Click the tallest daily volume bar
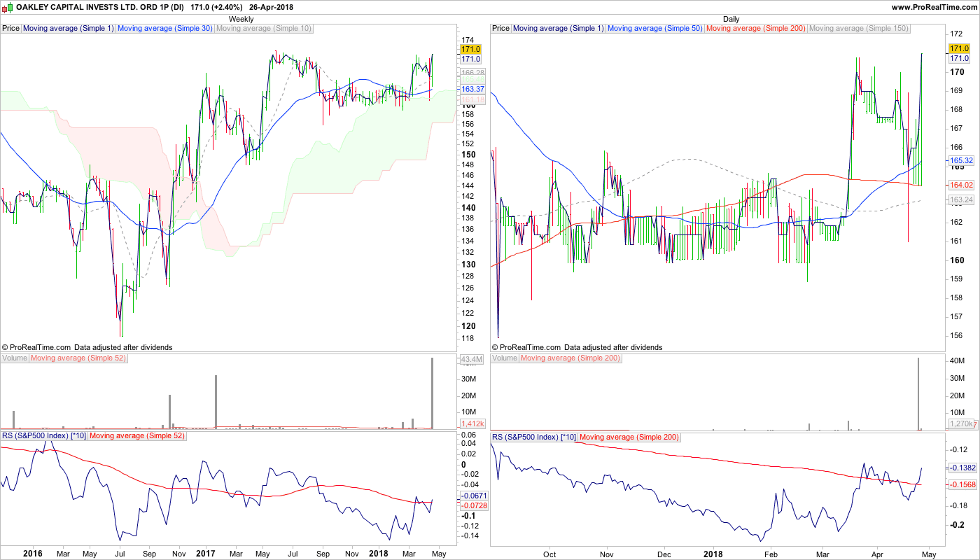Image resolution: width=980 pixels, height=560 pixels. click(x=918, y=393)
